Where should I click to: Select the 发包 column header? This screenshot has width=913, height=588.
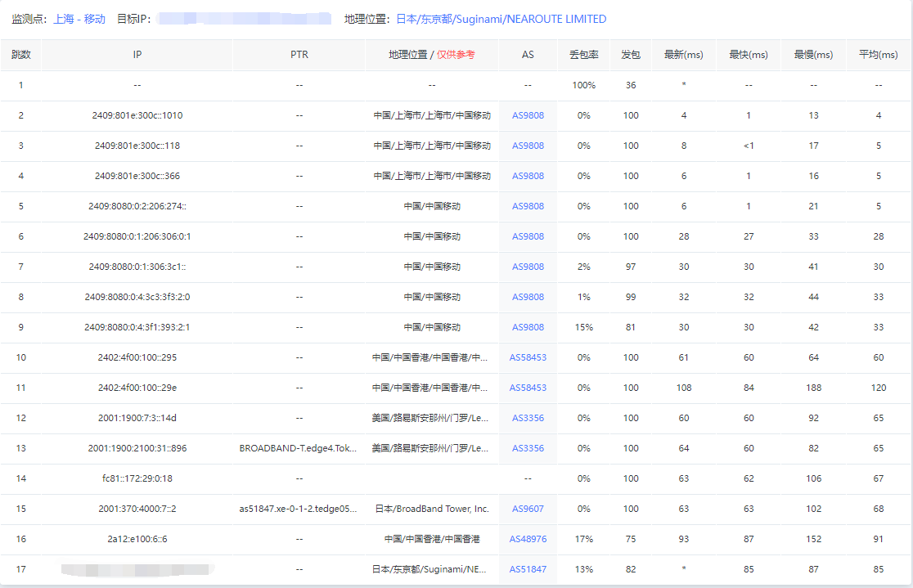pyautogui.click(x=631, y=55)
